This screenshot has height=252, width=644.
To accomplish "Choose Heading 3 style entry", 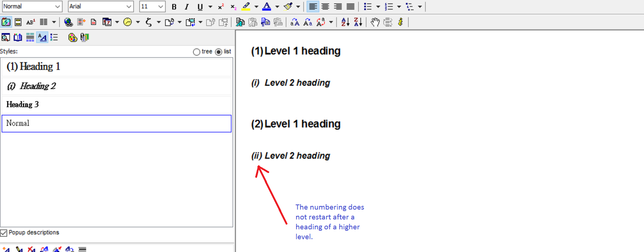I will pos(116,105).
